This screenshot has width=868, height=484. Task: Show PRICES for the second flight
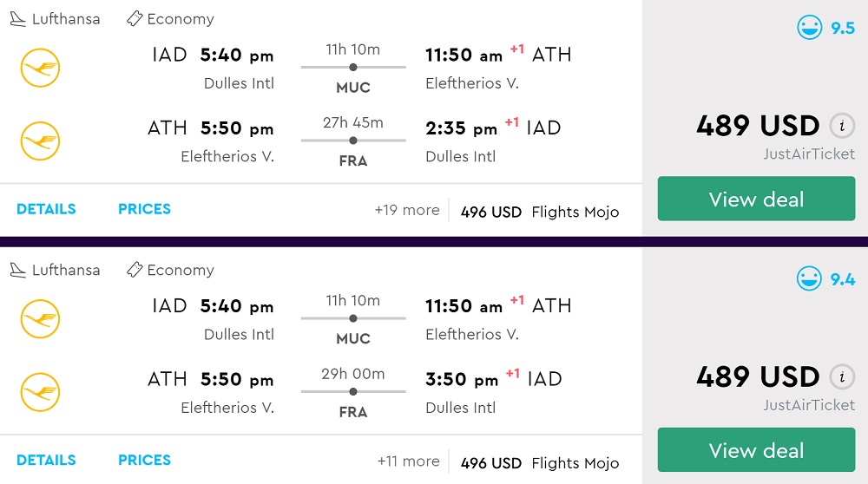point(144,460)
